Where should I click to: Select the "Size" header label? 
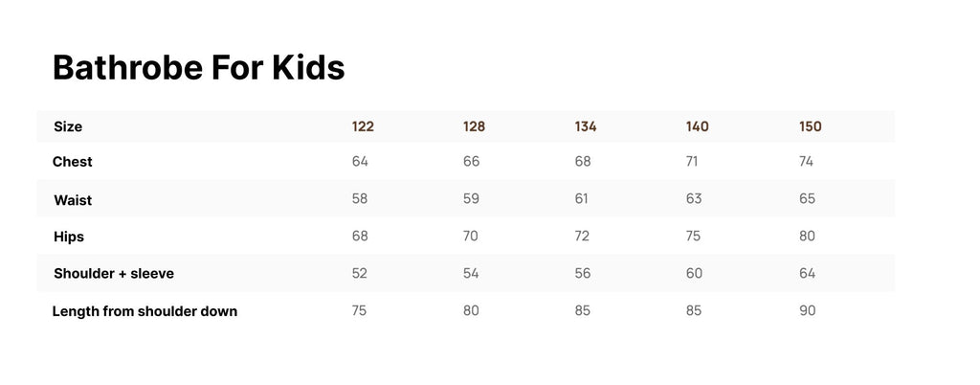68,126
